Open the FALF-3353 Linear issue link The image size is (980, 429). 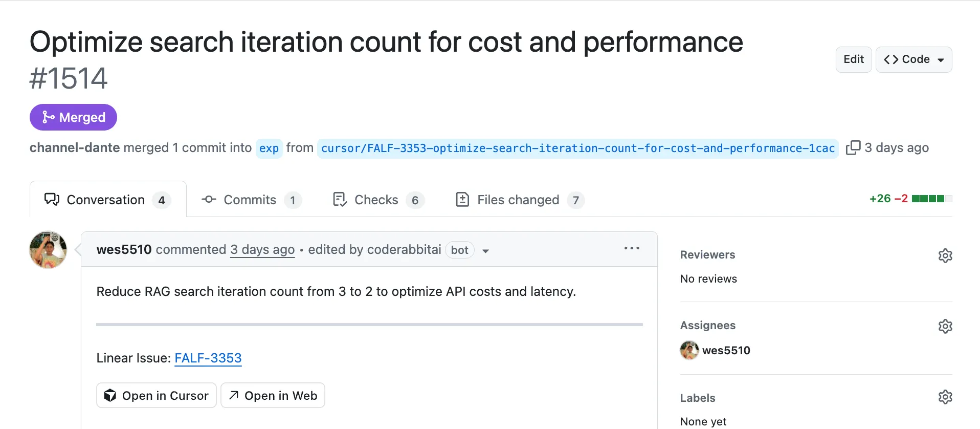pos(208,358)
